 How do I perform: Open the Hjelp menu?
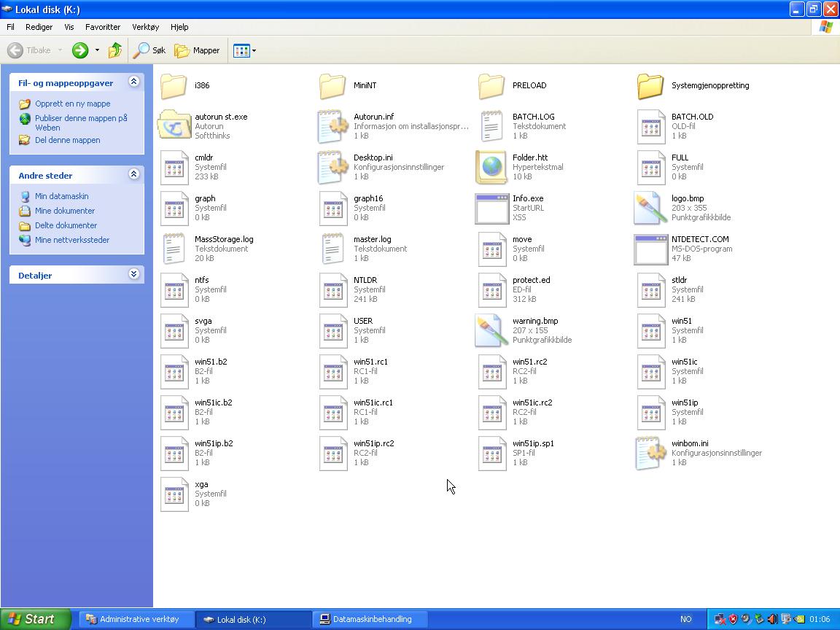coord(179,27)
